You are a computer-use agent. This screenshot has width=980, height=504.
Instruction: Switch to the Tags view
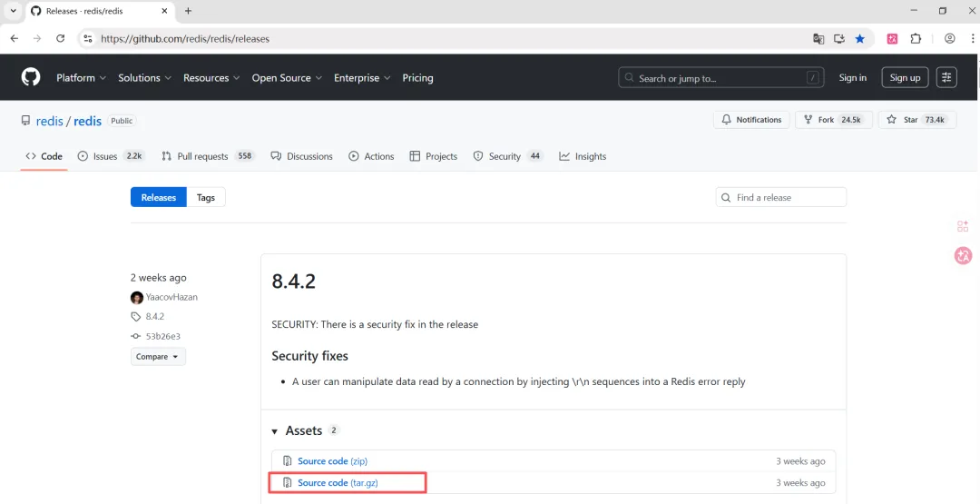coord(206,197)
